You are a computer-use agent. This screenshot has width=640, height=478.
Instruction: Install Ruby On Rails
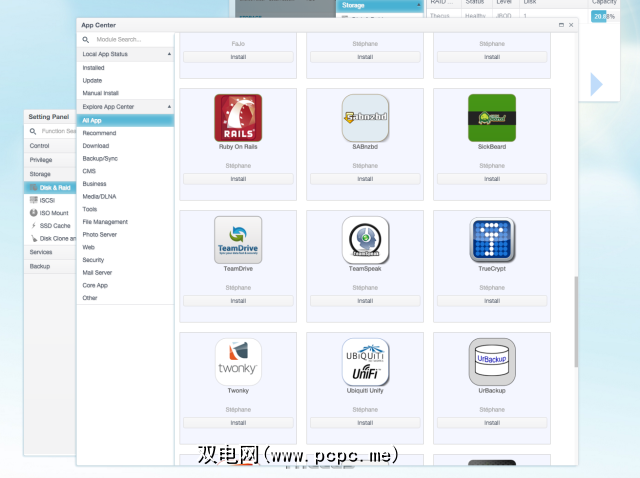(x=238, y=179)
